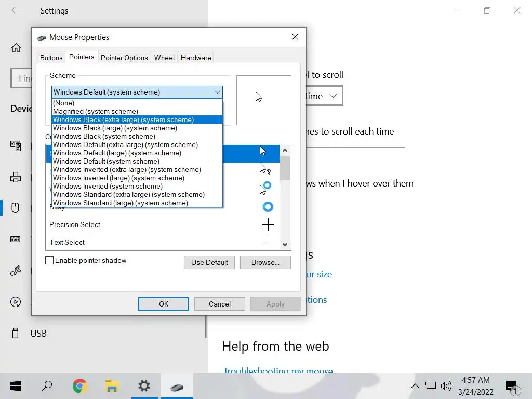Open Troubleshooting my mouse link
The width and height of the screenshot is (532, 399).
pos(278,370)
